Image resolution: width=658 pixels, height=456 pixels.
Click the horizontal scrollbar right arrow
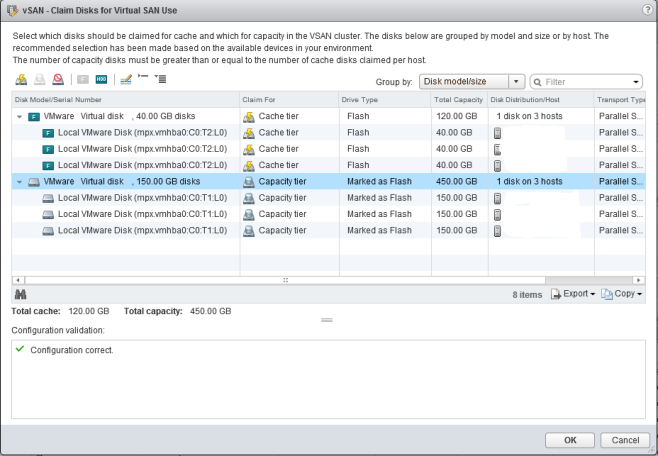pos(639,280)
